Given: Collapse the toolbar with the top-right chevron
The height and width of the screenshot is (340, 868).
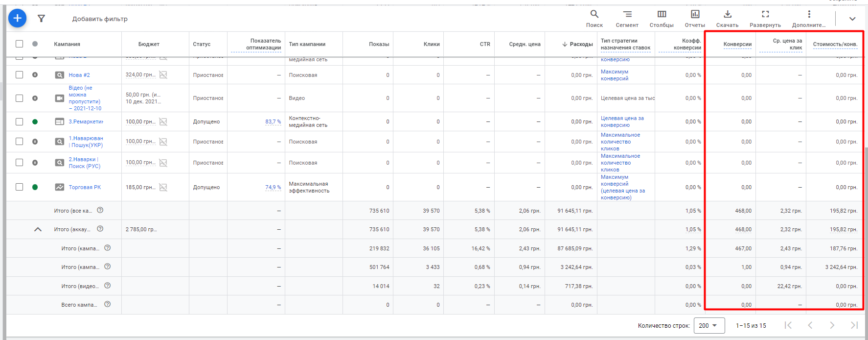Looking at the screenshot, I should (x=852, y=19).
